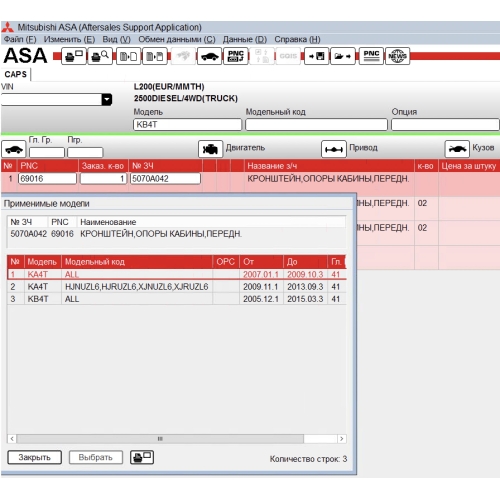Open the Обмен данными menu
The image size is (500, 500).
point(177,39)
